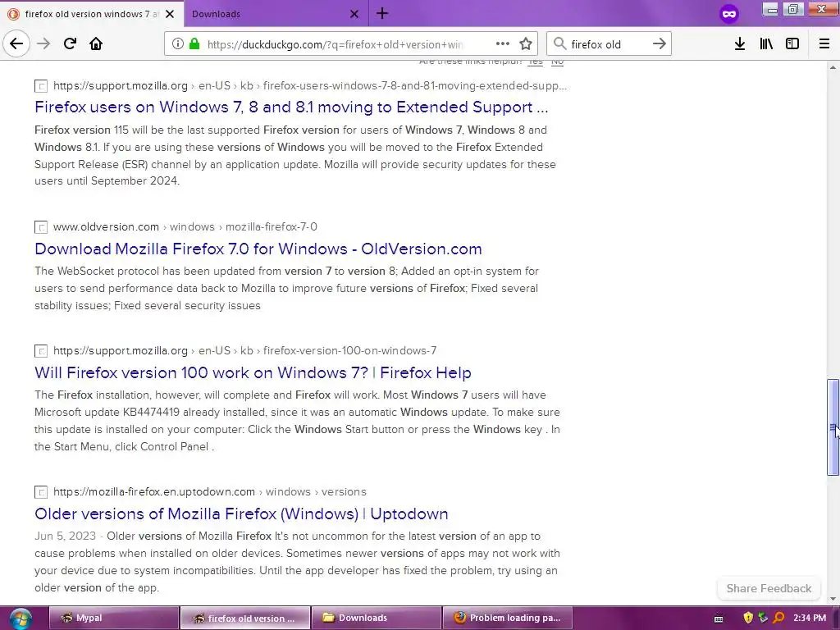840x630 pixels.
Task: Switch to Downloads folder taskbar window
Action: (x=376, y=618)
